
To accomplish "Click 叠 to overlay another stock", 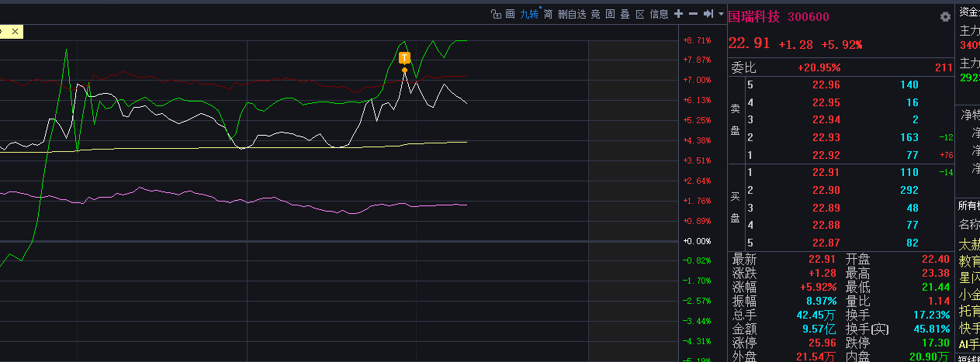I will (625, 14).
